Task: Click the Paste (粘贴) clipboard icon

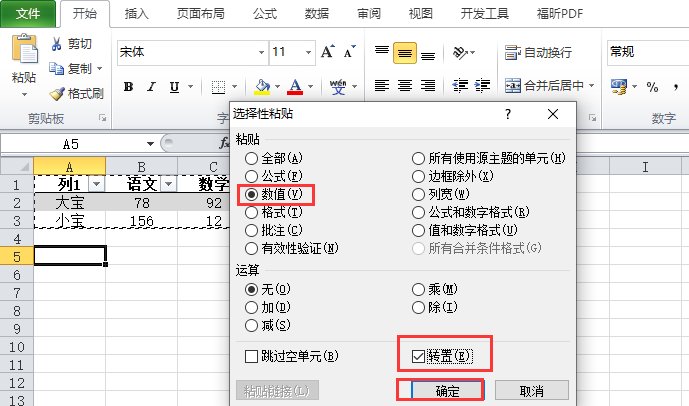Action: (x=24, y=48)
